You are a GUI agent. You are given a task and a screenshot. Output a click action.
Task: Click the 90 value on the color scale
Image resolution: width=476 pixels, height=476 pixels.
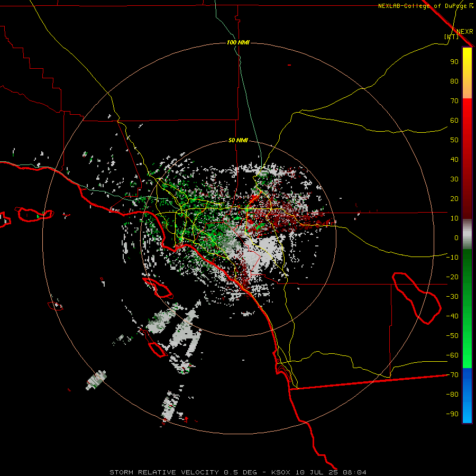tap(454, 62)
